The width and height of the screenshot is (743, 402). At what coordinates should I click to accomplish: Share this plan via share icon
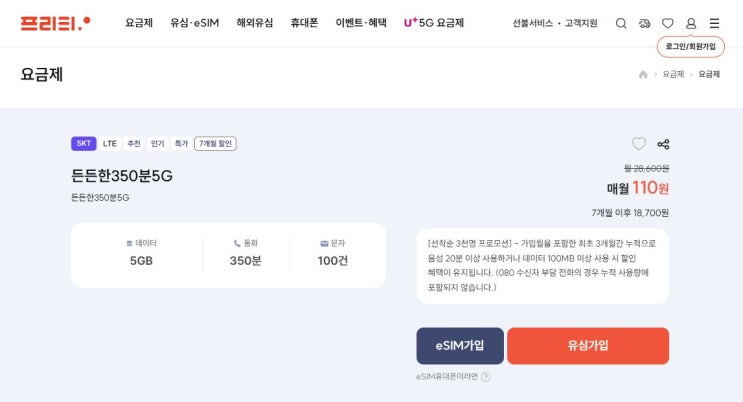pyautogui.click(x=663, y=144)
